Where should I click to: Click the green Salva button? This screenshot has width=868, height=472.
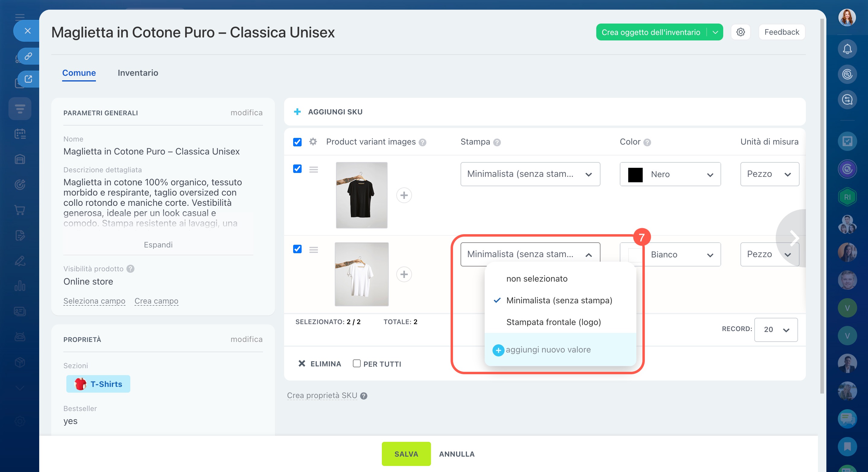click(x=406, y=454)
